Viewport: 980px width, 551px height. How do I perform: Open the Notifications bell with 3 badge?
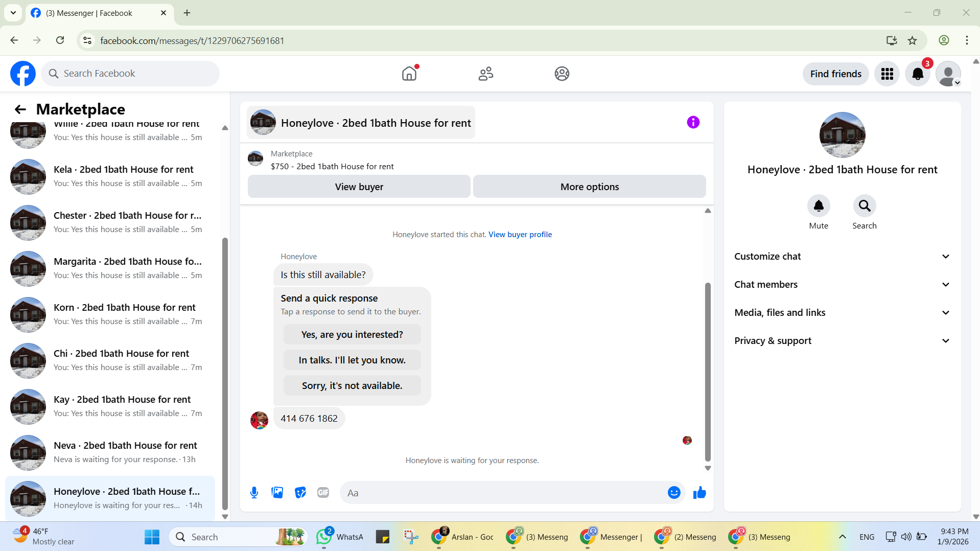(x=918, y=74)
